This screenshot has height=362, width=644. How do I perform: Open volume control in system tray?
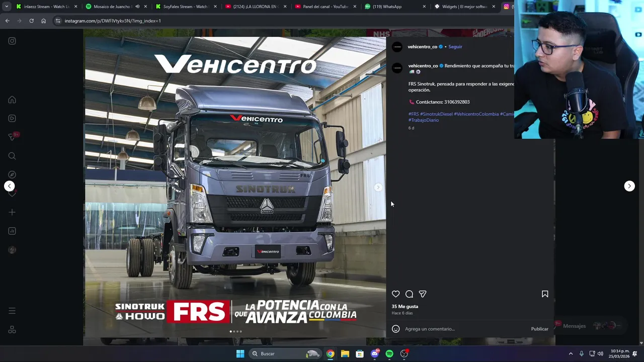(x=600, y=353)
